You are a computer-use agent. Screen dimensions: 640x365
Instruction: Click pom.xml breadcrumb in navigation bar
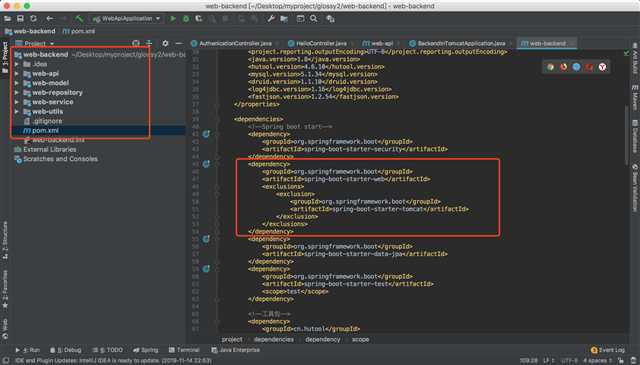click(x=79, y=31)
